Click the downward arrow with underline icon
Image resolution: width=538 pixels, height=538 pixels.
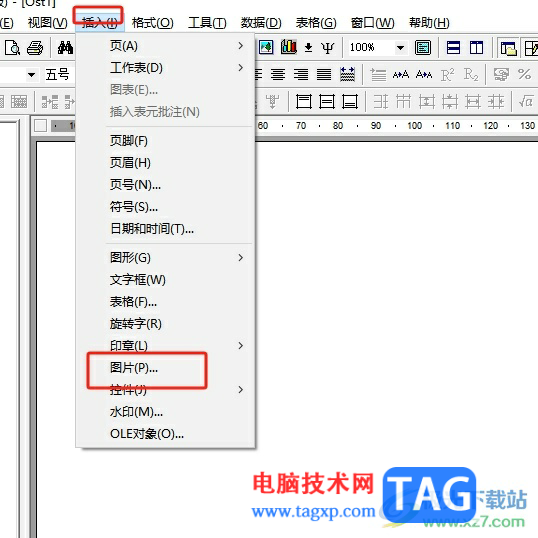tap(308, 48)
